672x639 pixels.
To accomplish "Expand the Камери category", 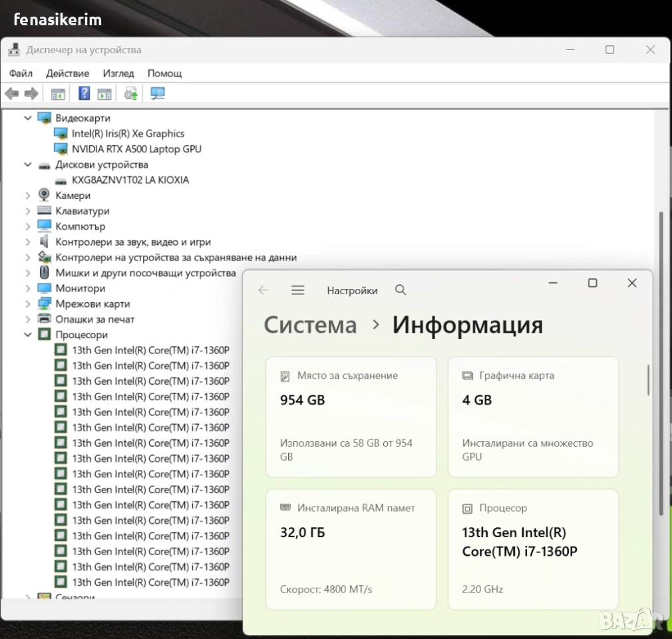I will (28, 196).
